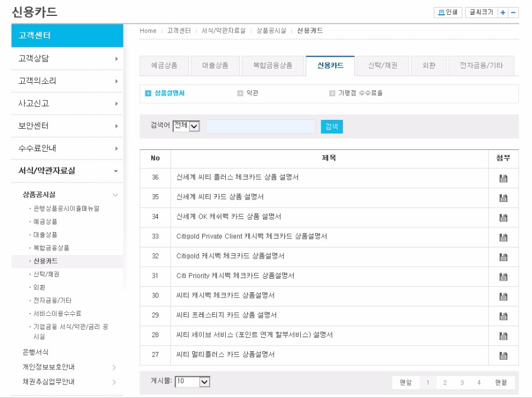Click attachment icon for row 35 신세계 씨티 카드

click(503, 198)
